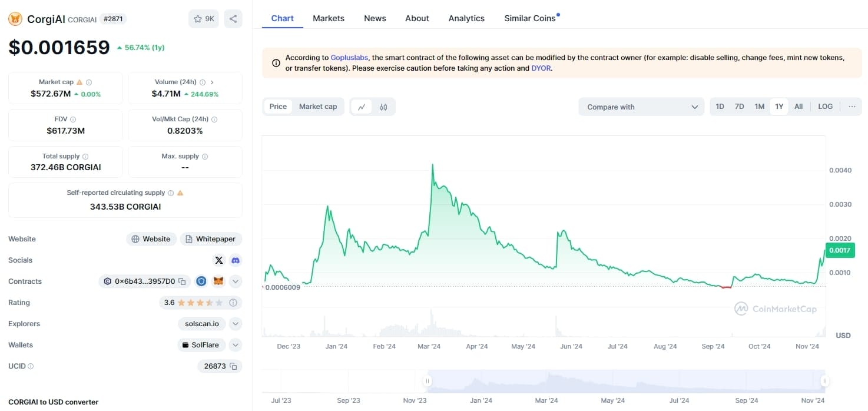Copy the contract address 0x6b43...3957D0
The image size is (868, 411).
[x=182, y=281]
